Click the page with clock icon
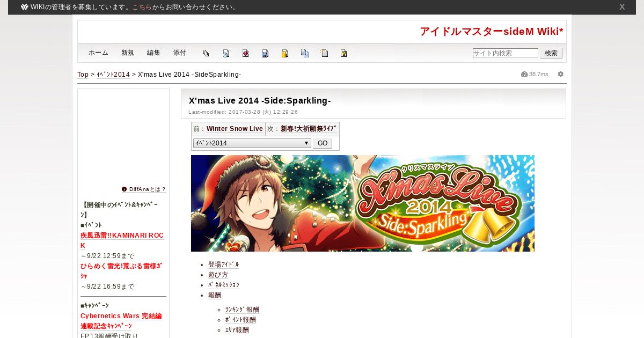 coord(226,53)
